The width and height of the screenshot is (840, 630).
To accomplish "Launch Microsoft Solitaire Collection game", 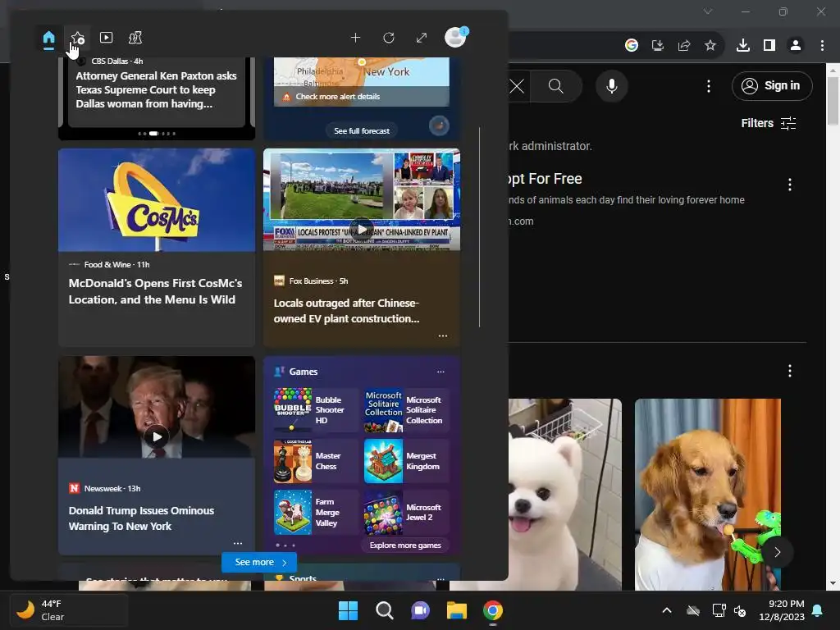I will point(407,410).
